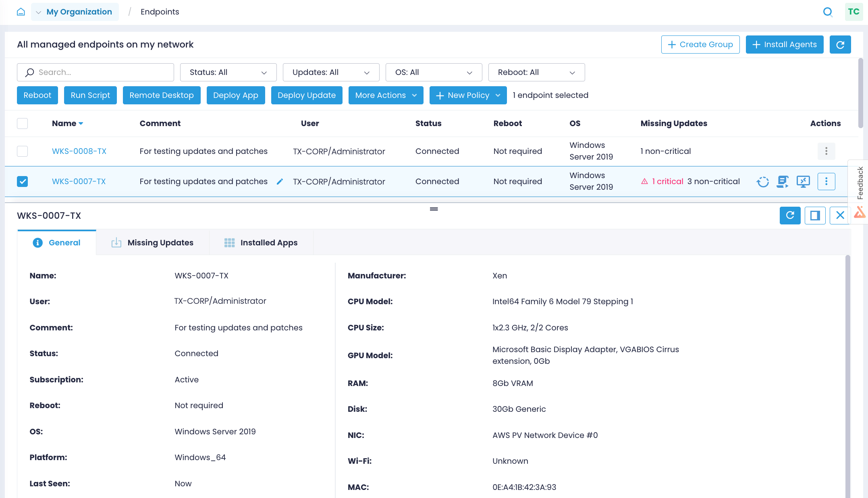Switch to the Installed Apps tab
Viewport: 868px width, 498px height.
tap(261, 243)
